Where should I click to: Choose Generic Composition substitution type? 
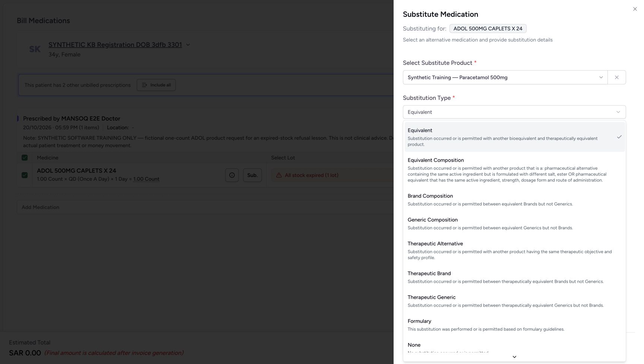tap(514, 224)
